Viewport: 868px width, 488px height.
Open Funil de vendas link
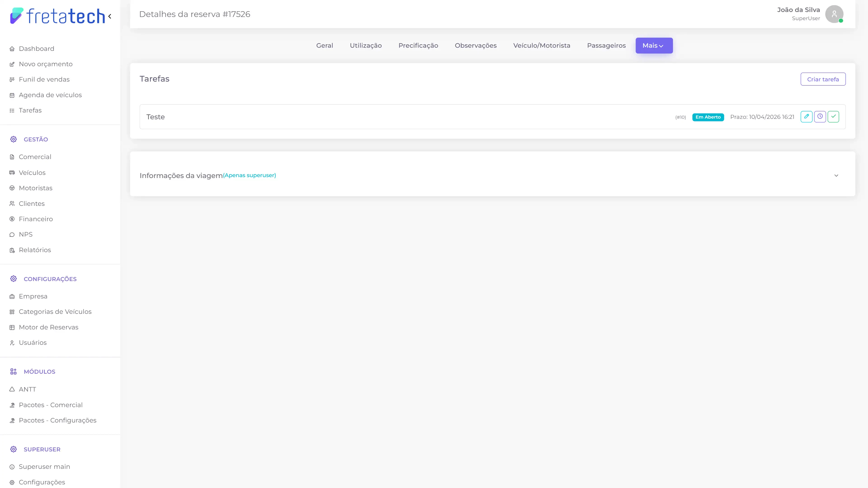(x=44, y=80)
